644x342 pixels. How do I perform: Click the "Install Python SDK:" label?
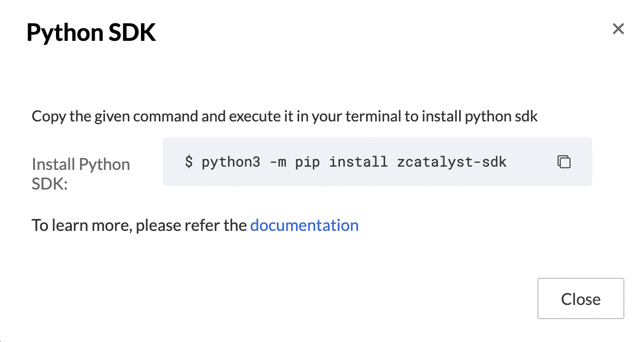point(81,174)
